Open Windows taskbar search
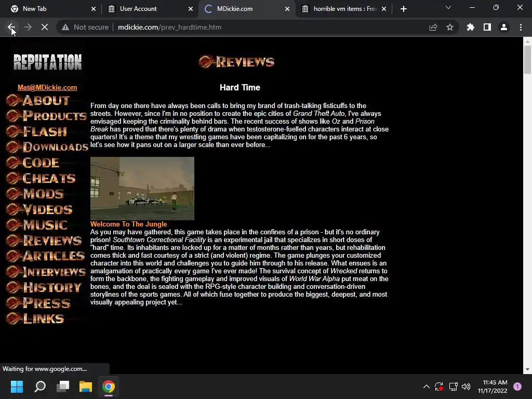 pyautogui.click(x=40, y=387)
